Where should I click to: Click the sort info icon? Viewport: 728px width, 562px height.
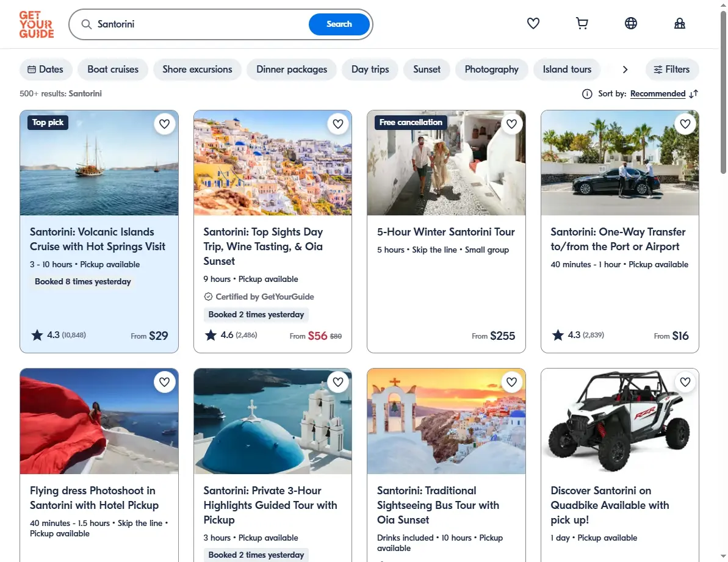coord(587,94)
